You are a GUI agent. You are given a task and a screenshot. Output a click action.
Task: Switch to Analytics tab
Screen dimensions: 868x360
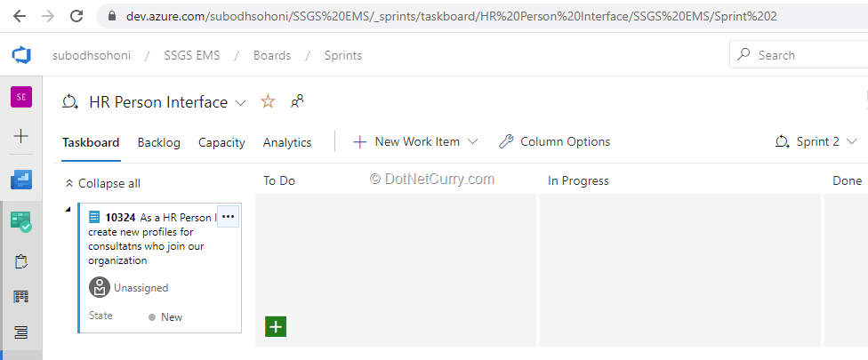point(287,143)
